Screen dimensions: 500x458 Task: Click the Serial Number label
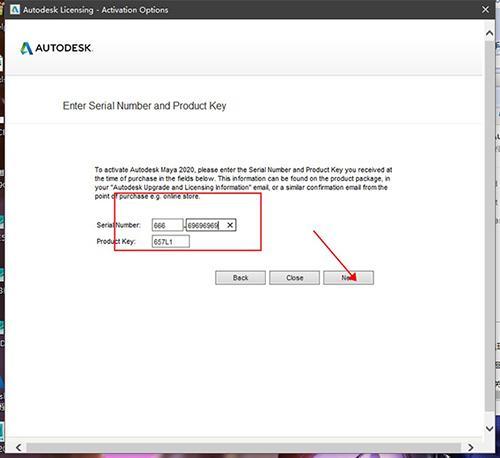(x=119, y=225)
